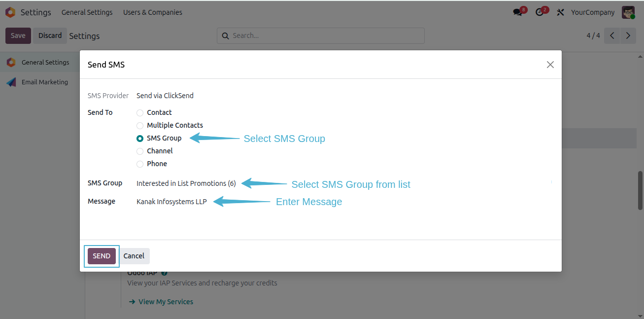Select the Multiple Contacts radio option
The height and width of the screenshot is (319, 644).
coord(140,126)
